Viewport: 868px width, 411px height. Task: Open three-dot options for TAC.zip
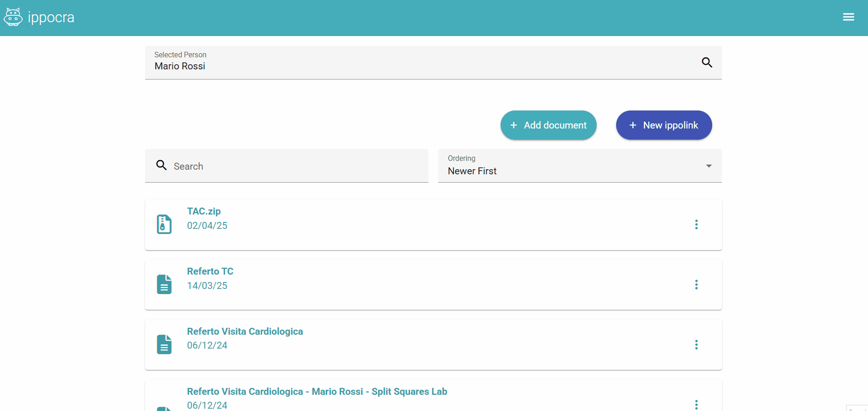tap(697, 225)
